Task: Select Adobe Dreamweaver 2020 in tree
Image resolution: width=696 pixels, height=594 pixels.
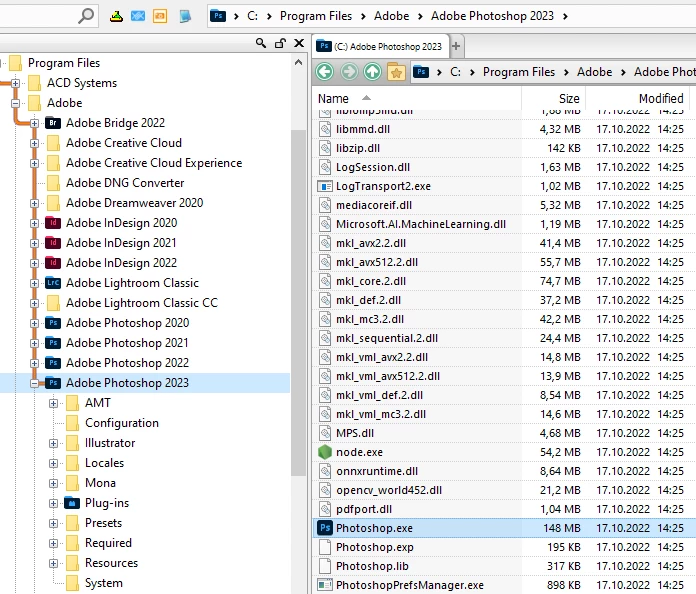Action: (134, 203)
